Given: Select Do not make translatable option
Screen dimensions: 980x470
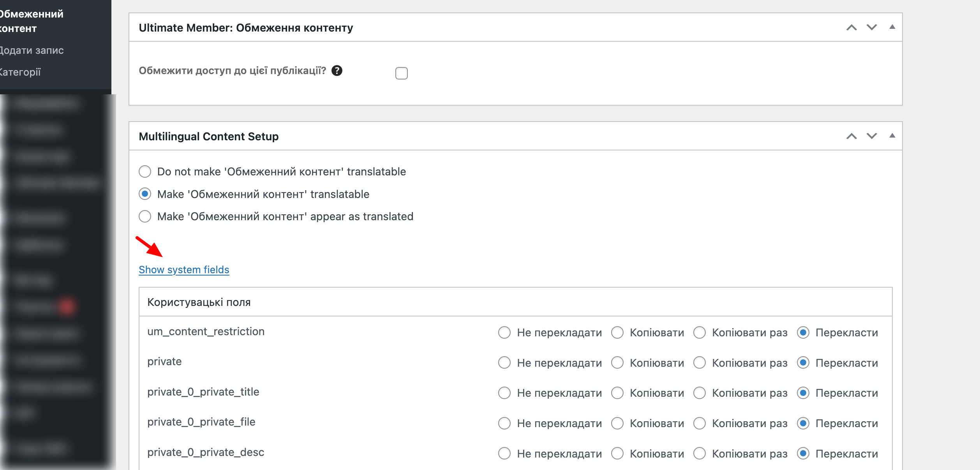Looking at the screenshot, I should 145,171.
